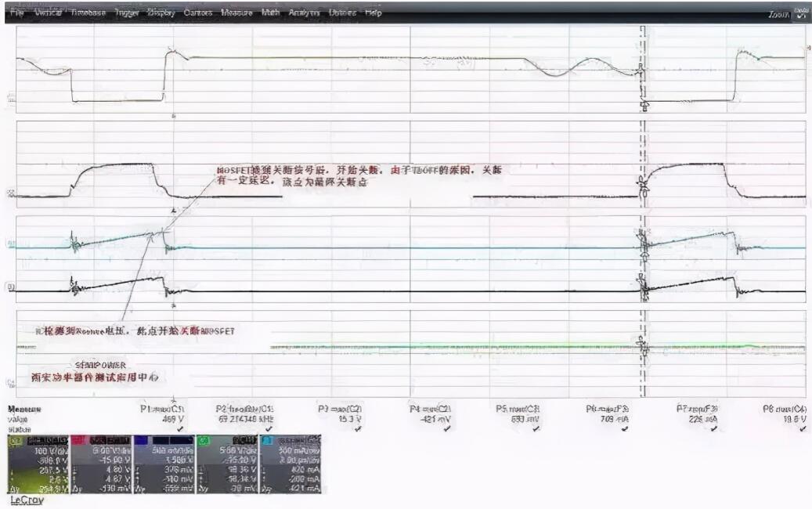Select the cyan trace descriptor box
This screenshot has height=509, width=812.
(x=290, y=465)
